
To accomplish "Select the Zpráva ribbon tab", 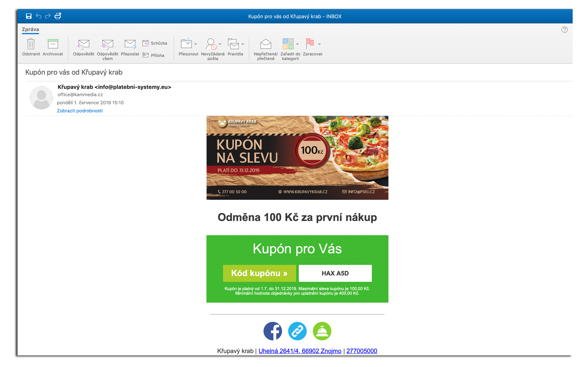I will pyautogui.click(x=30, y=29).
